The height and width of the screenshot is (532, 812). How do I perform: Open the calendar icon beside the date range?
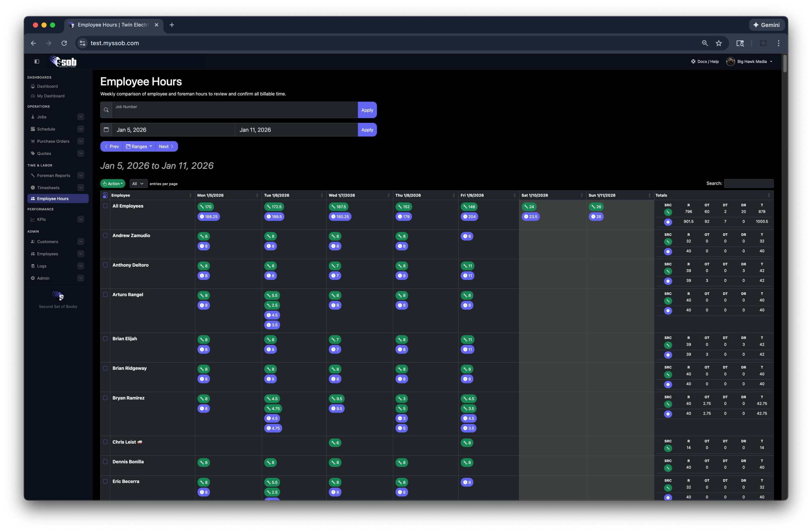click(x=106, y=130)
